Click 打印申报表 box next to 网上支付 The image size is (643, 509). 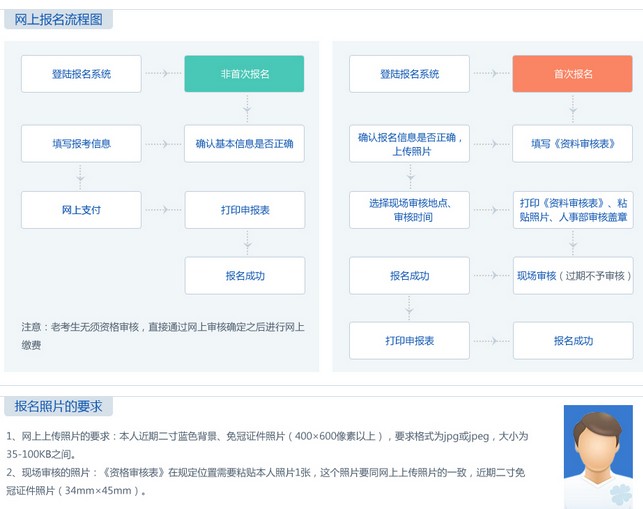pyautogui.click(x=244, y=210)
